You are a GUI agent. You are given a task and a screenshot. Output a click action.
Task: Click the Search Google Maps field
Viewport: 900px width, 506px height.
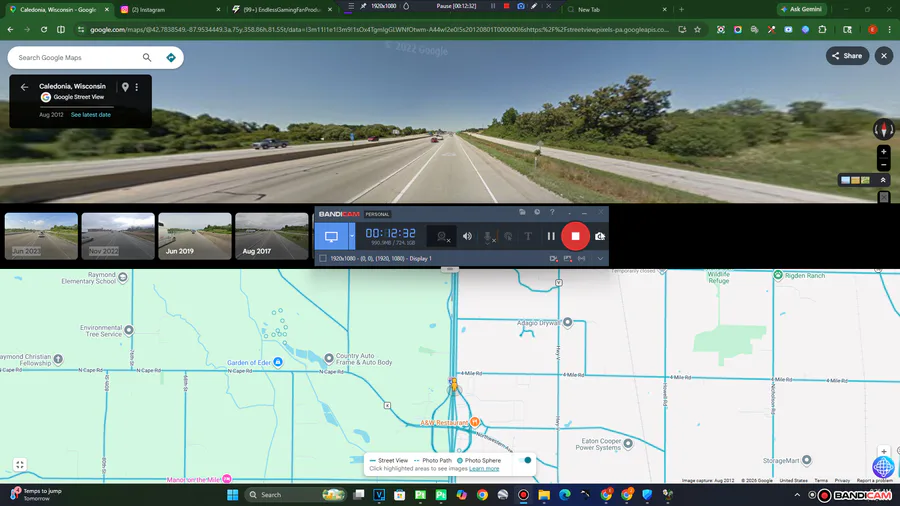77,57
